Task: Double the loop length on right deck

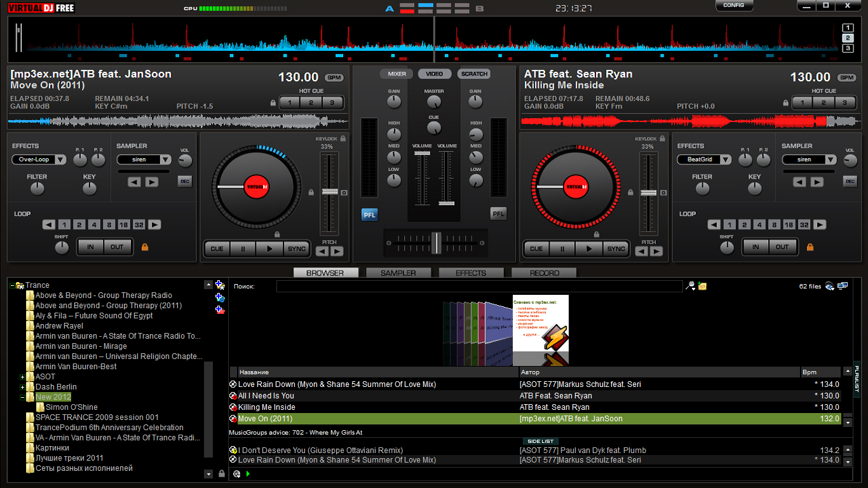Action: [x=820, y=224]
